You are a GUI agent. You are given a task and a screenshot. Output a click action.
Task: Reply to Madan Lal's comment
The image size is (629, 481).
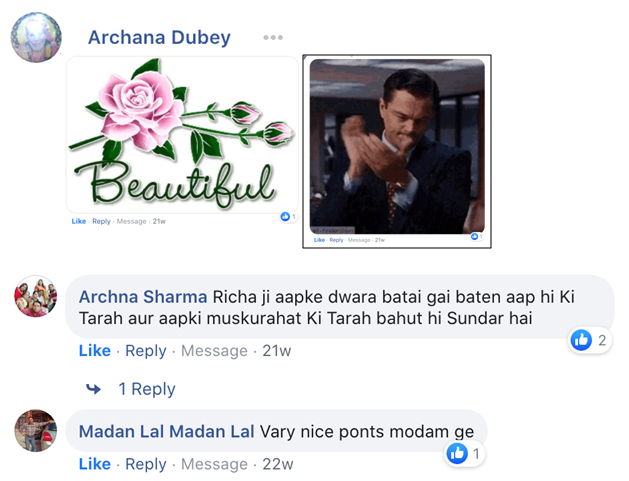point(146,464)
